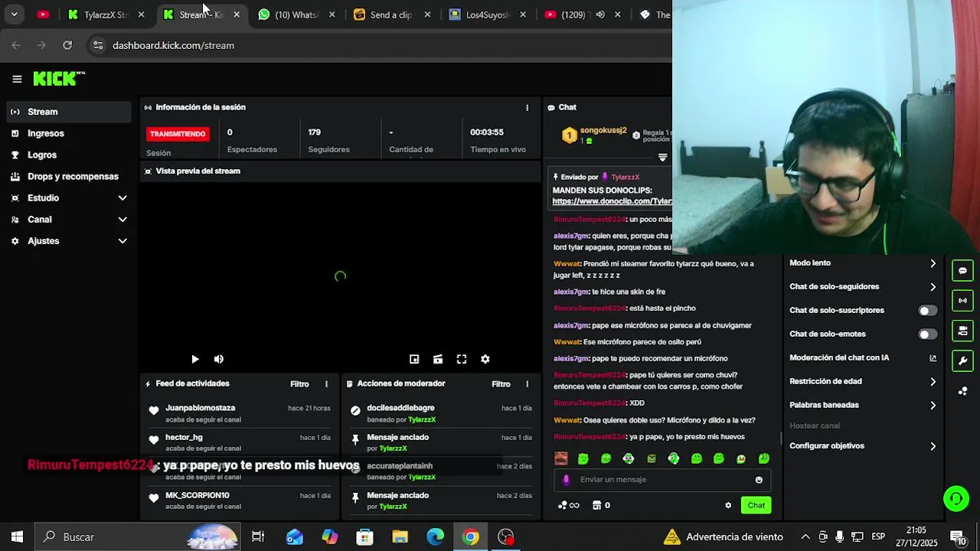
Task: Focus the Enviar un mensaje input field
Action: tap(662, 480)
